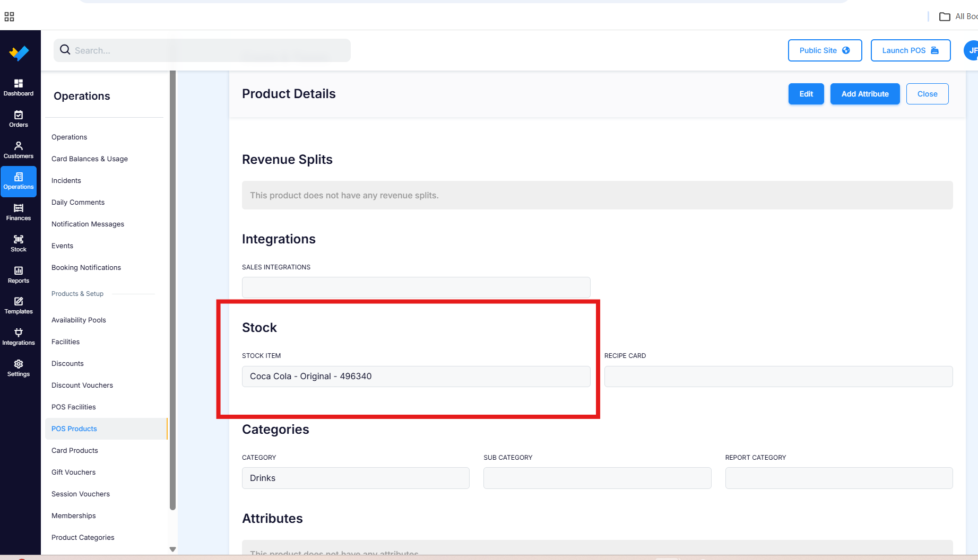This screenshot has height=560, width=978.
Task: Open Card Balances & Usage menu item
Action: point(90,159)
